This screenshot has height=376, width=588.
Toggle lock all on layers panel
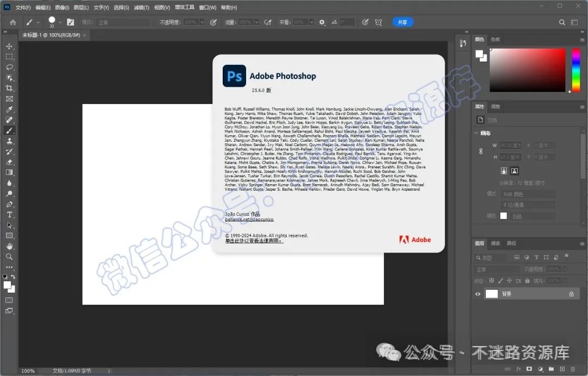(x=527, y=280)
